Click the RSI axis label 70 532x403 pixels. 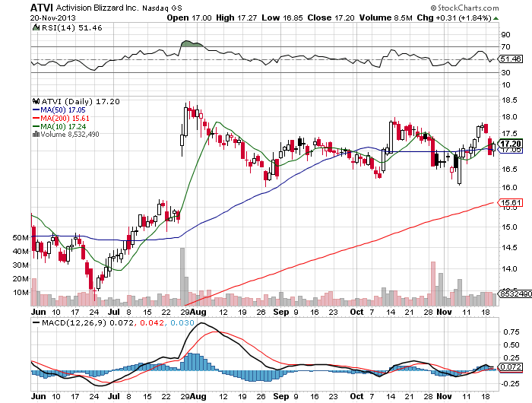coord(505,47)
